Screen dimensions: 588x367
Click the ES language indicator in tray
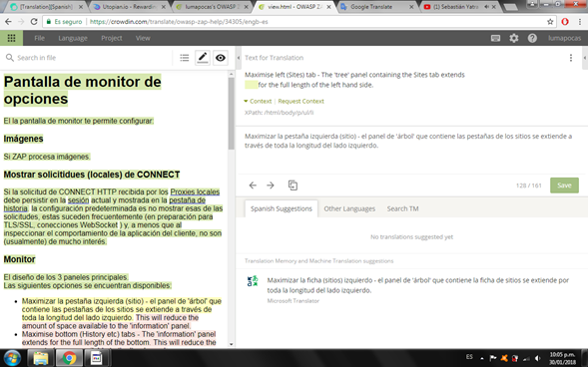pos(469,357)
